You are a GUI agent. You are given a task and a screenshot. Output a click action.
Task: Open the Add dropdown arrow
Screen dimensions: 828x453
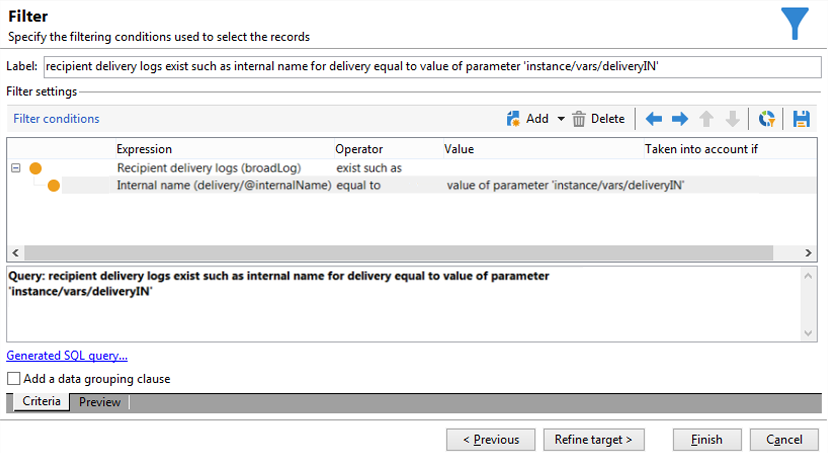pyautogui.click(x=561, y=119)
